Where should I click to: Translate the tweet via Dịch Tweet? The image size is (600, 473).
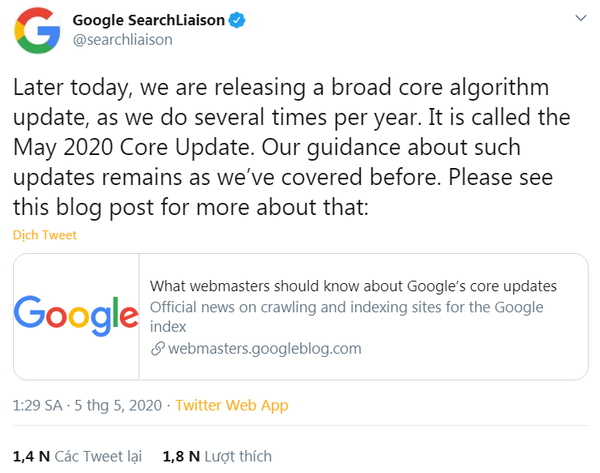45,235
